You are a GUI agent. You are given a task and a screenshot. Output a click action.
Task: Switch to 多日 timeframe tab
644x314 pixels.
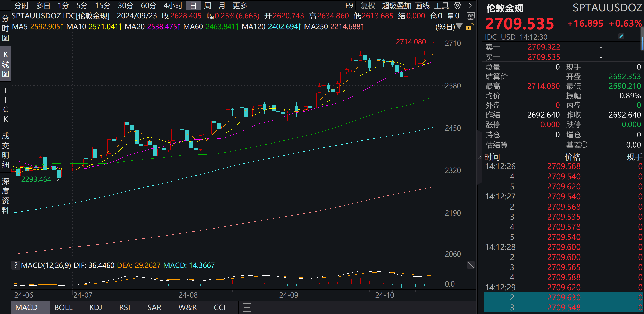pyautogui.click(x=43, y=5)
